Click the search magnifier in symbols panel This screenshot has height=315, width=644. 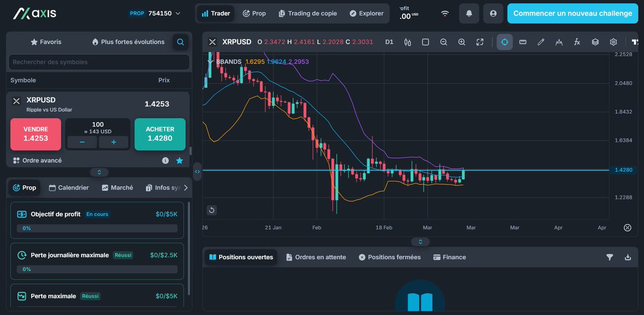coord(180,42)
